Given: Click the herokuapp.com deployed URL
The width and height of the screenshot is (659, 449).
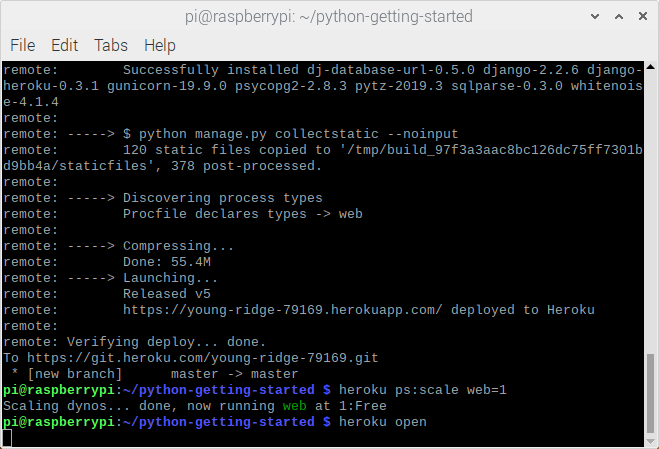Looking at the screenshot, I should pyautogui.click(x=282, y=310).
